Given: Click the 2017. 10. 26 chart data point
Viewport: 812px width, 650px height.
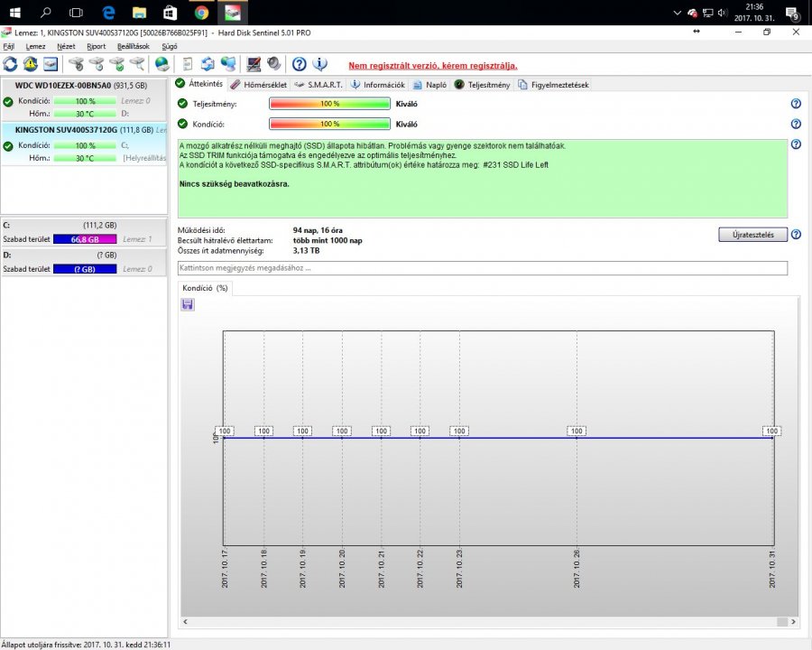Looking at the screenshot, I should (x=577, y=438).
